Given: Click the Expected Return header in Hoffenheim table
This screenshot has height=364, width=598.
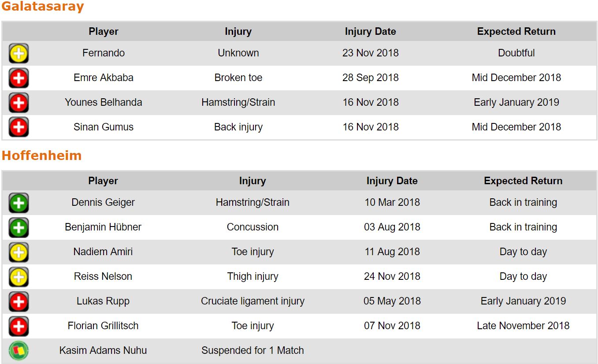Looking at the screenshot, I should point(523,181).
